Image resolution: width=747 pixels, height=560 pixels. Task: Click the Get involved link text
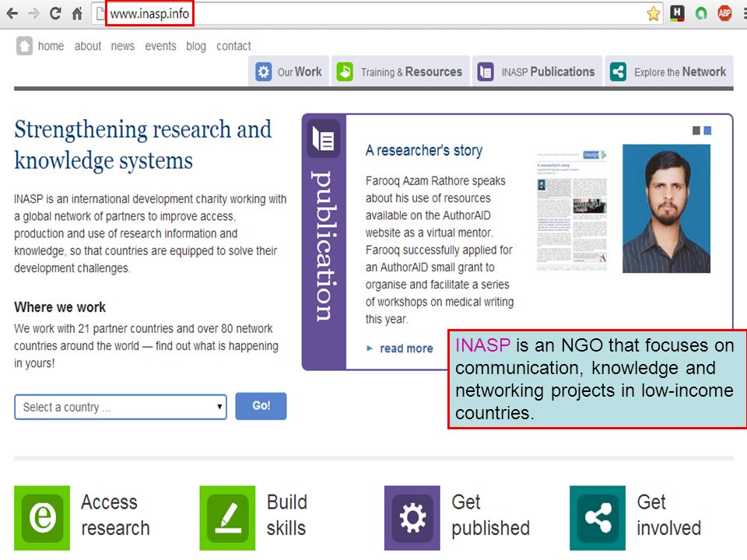pos(669,515)
